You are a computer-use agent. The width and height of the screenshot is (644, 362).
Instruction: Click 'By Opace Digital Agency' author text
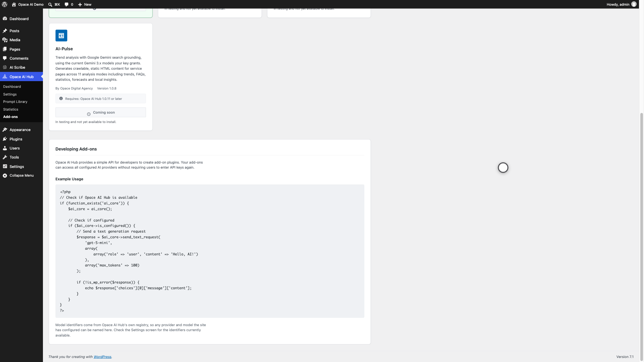pos(74,88)
